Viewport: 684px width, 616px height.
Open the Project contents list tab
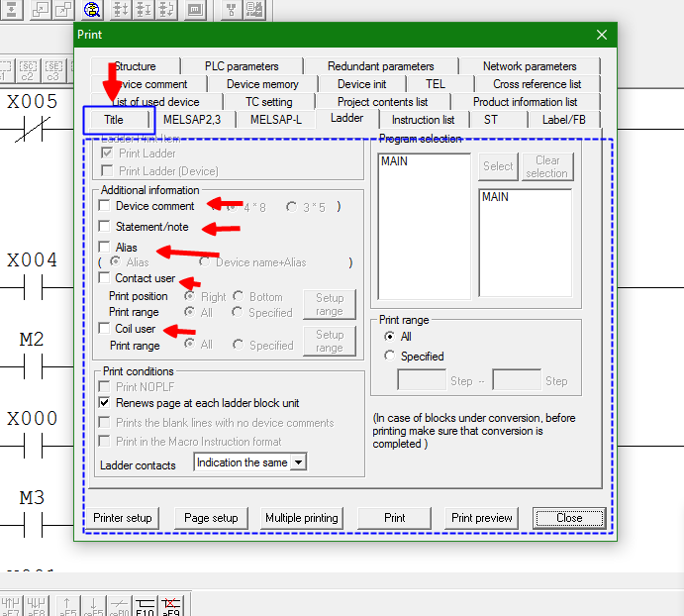coord(382,102)
